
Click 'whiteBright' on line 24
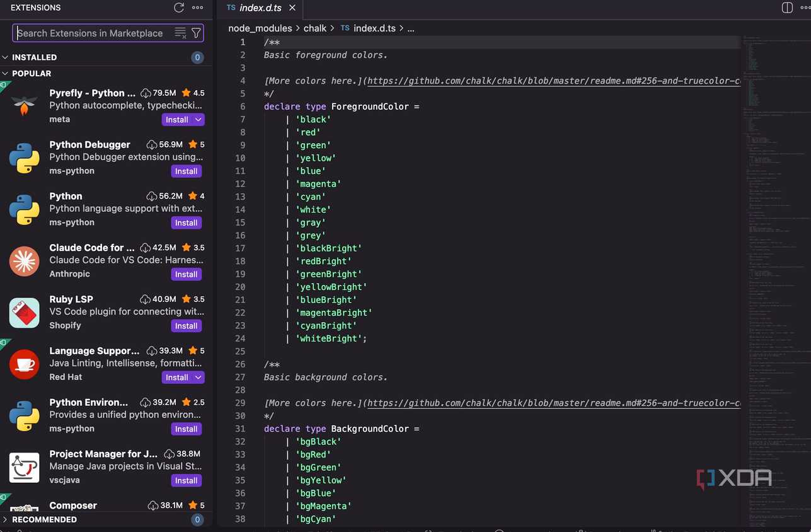(329, 338)
